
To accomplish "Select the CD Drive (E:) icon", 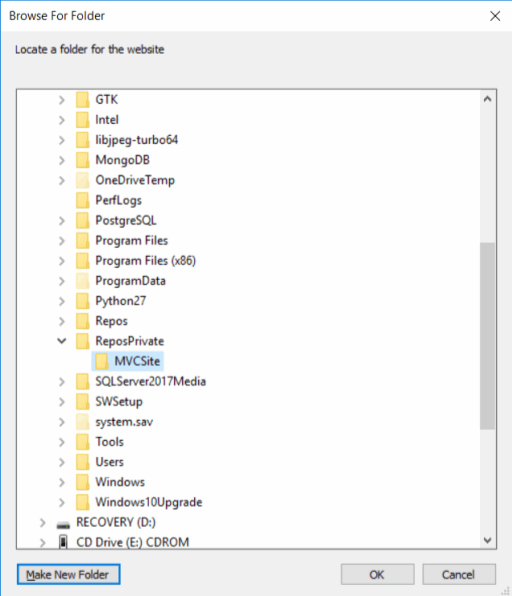I will (x=63, y=542).
